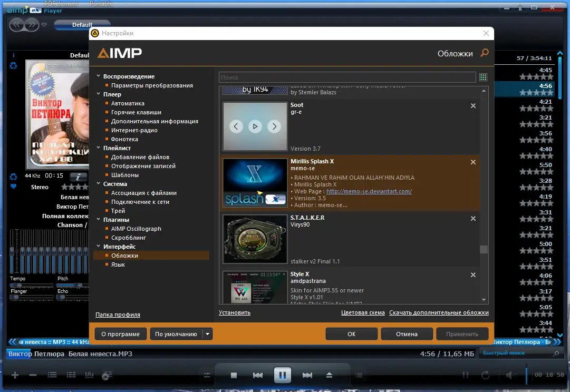Viewport: 570px width, 392px height.
Task: Click the Pitch slider in player
Action: (73, 285)
